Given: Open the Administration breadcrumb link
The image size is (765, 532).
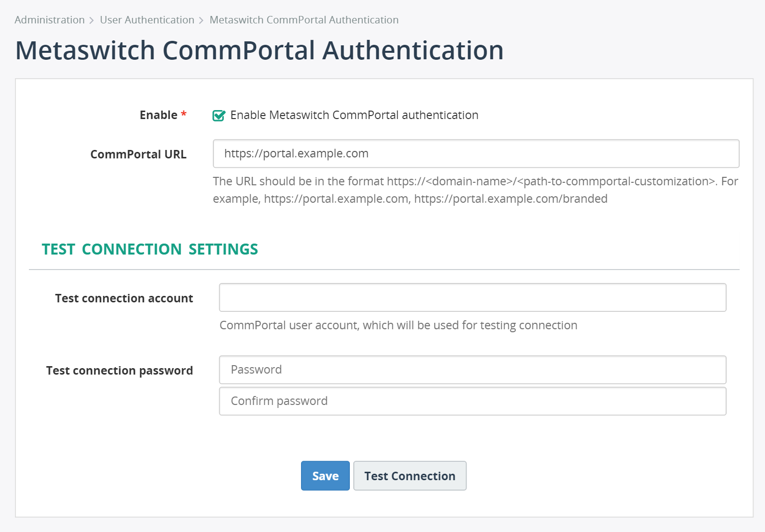Looking at the screenshot, I should 49,20.
